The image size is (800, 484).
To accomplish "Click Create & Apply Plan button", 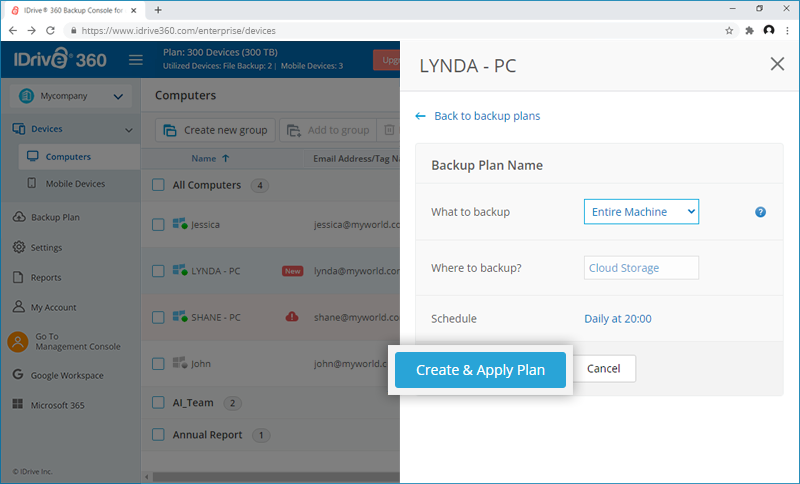I will click(x=480, y=370).
